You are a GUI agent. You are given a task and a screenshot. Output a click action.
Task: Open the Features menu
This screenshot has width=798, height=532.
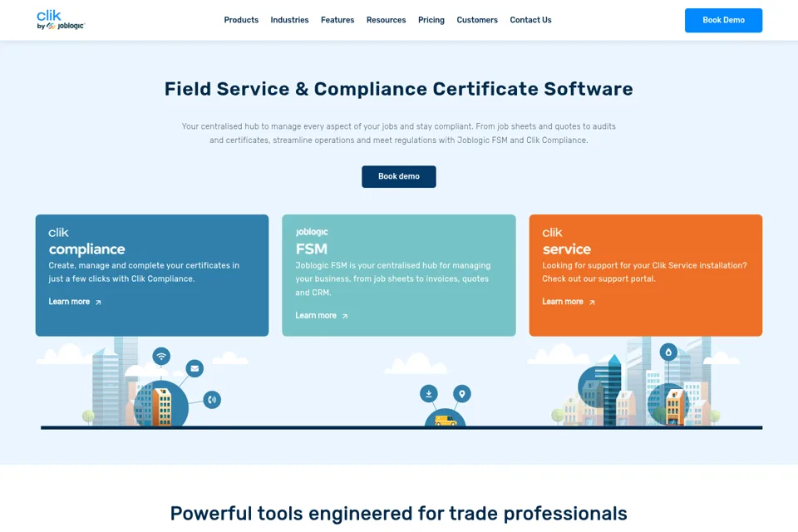(x=337, y=20)
